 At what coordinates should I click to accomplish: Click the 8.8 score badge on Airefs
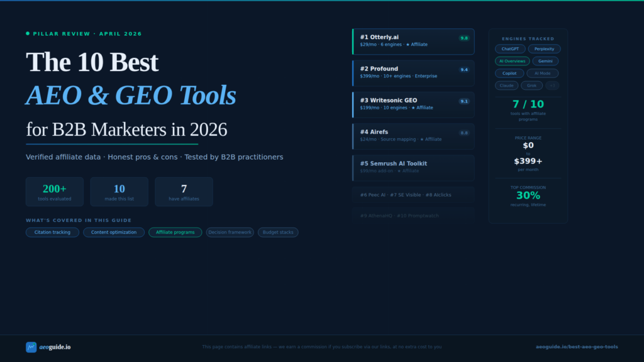click(x=464, y=133)
